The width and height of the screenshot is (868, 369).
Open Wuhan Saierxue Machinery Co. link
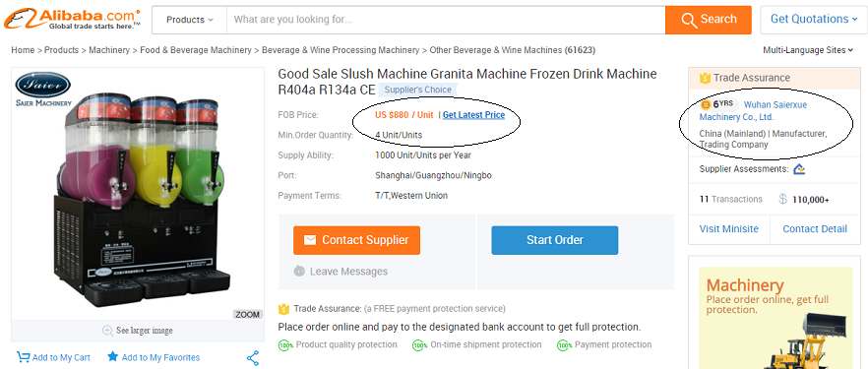click(x=754, y=110)
